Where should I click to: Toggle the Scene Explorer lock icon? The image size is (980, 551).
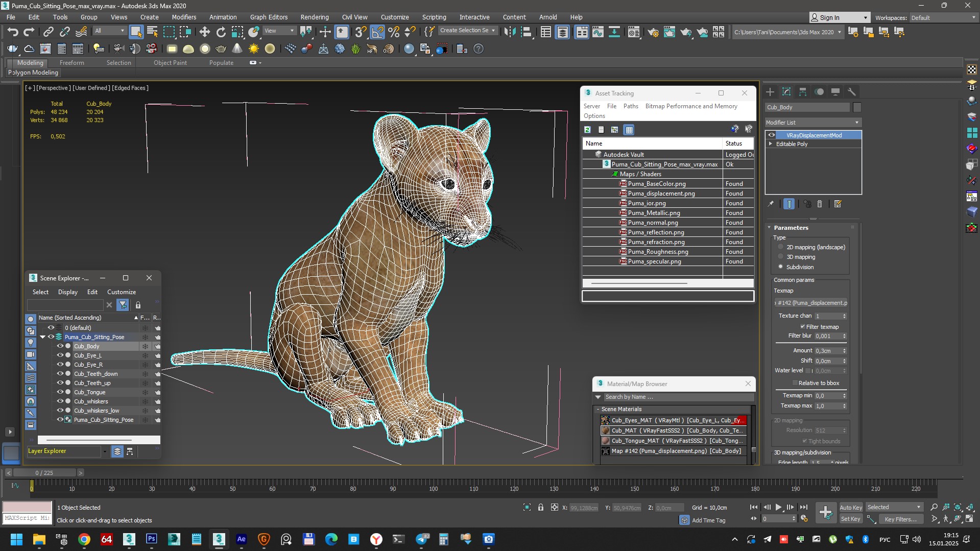138,305
